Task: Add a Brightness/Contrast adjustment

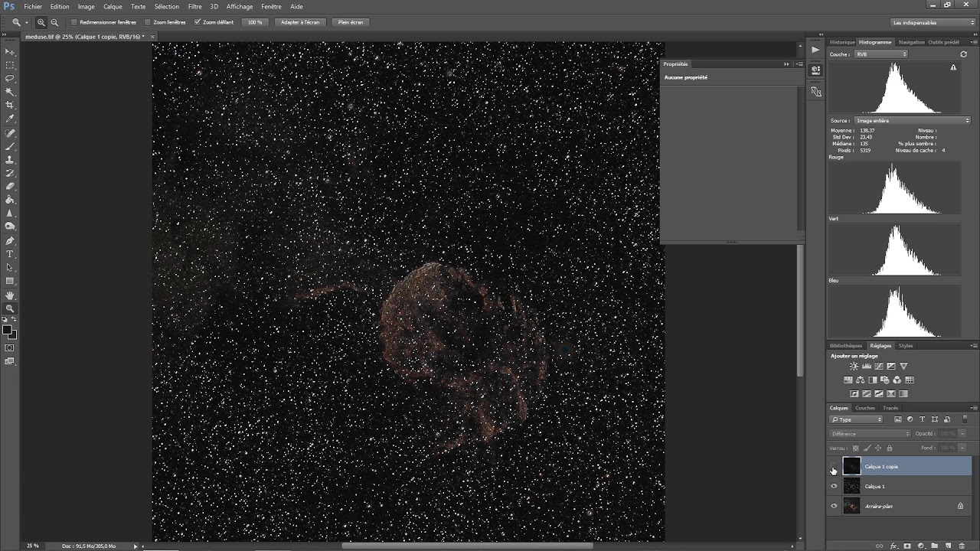Action: (854, 366)
